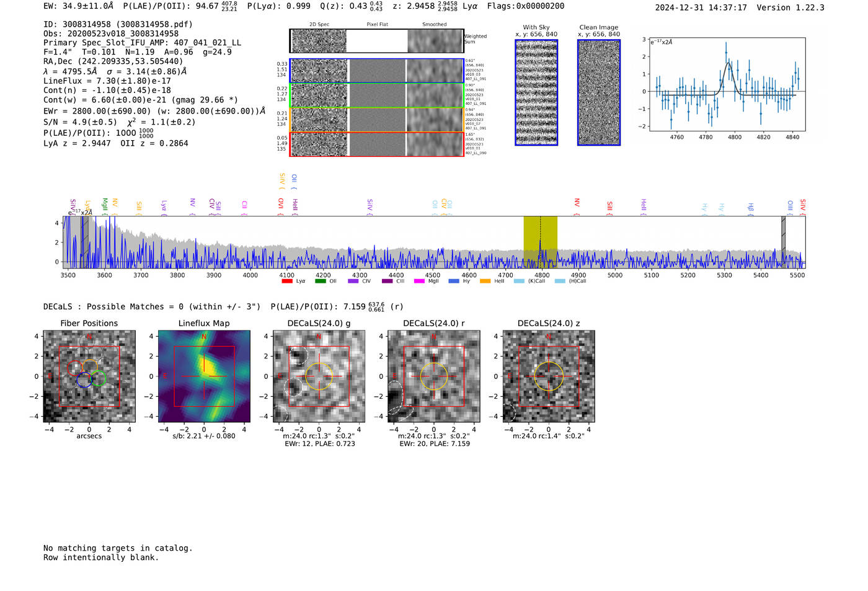Click the detection ID 3008314958 line

pos(118,24)
